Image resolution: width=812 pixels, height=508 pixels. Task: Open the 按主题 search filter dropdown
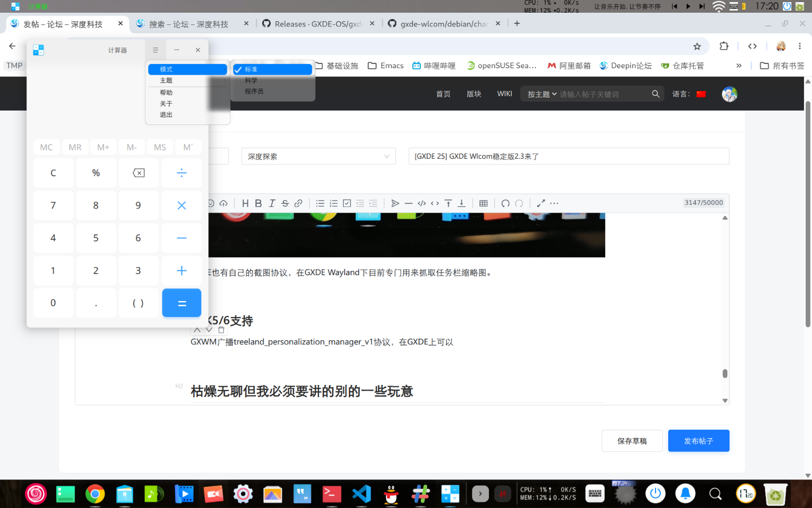click(542, 94)
